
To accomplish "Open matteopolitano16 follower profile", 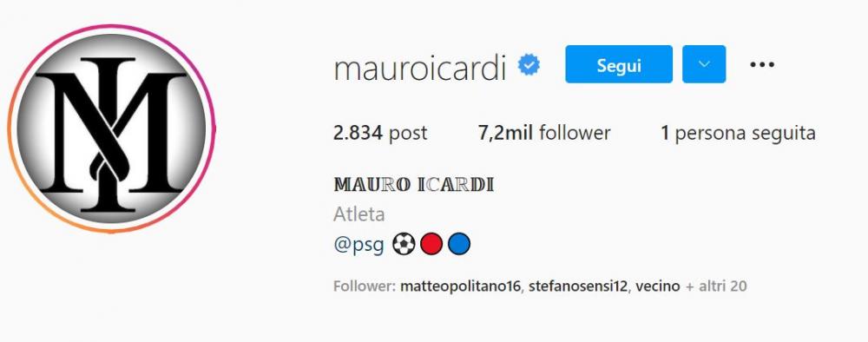I will pyautogui.click(x=461, y=286).
